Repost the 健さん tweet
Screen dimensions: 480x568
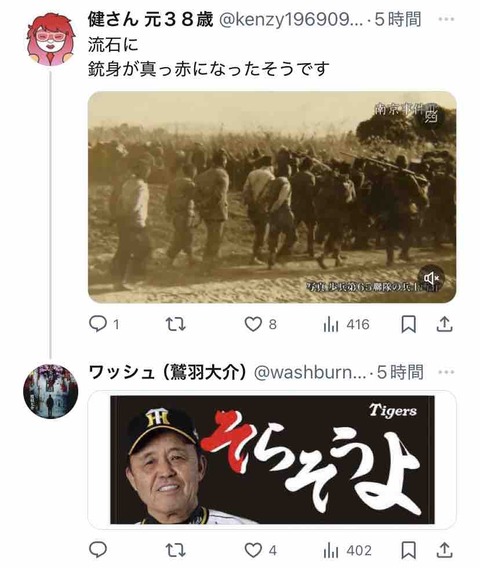(176, 324)
